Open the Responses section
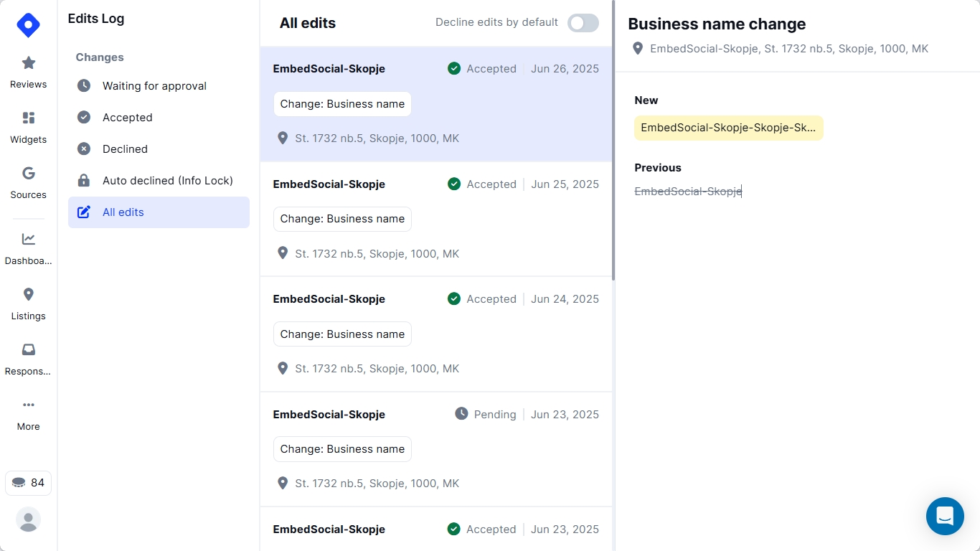Screen dimensions: 980x551 (x=28, y=359)
